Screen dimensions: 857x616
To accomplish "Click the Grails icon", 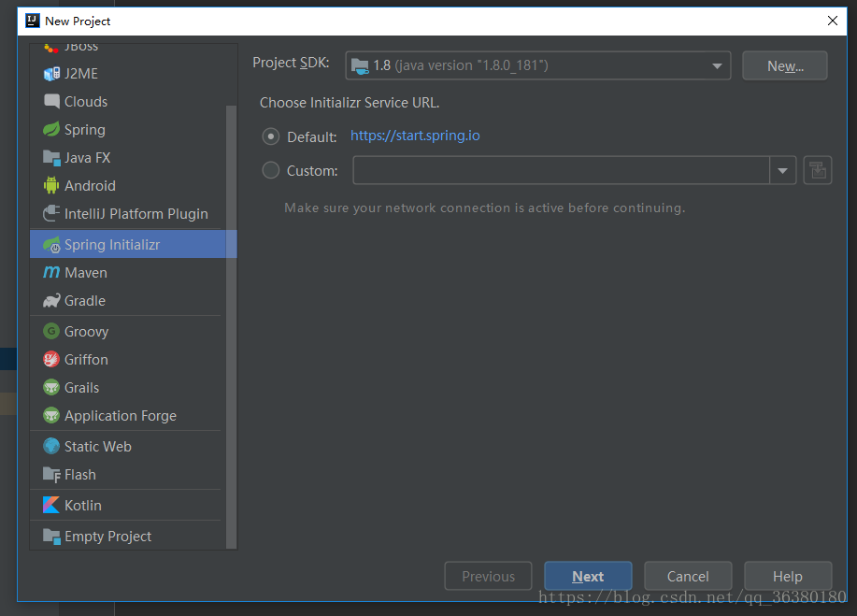I will (51, 387).
